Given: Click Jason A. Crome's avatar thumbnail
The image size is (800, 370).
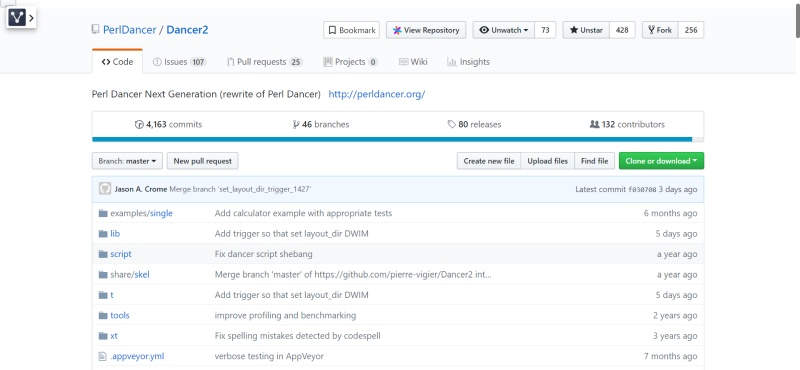Looking at the screenshot, I should [105, 189].
